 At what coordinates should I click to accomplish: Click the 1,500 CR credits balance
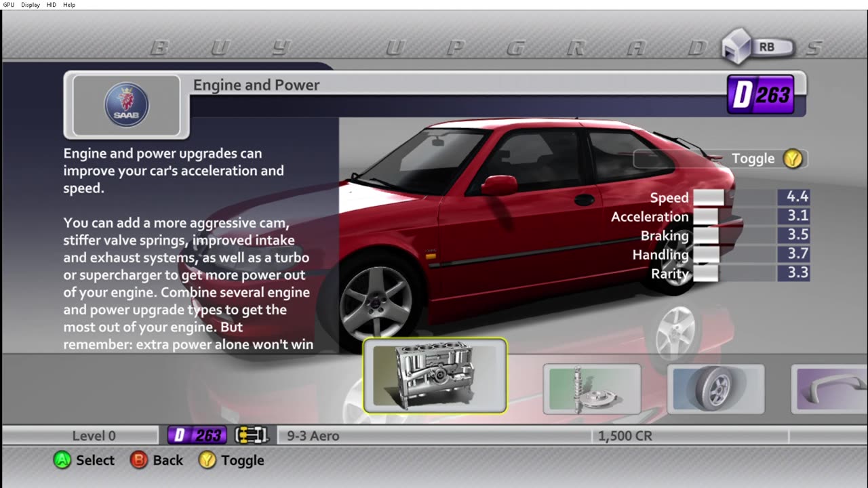[x=626, y=436]
